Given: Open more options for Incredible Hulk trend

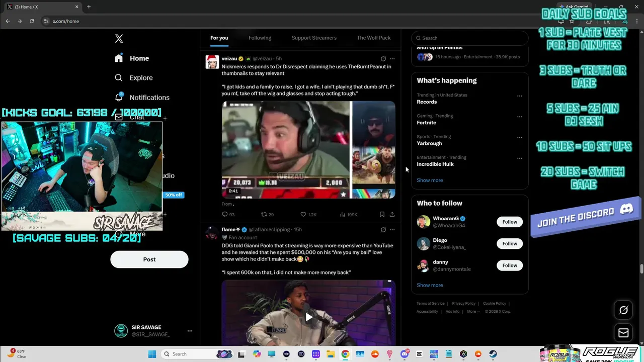Looking at the screenshot, I should (520, 158).
